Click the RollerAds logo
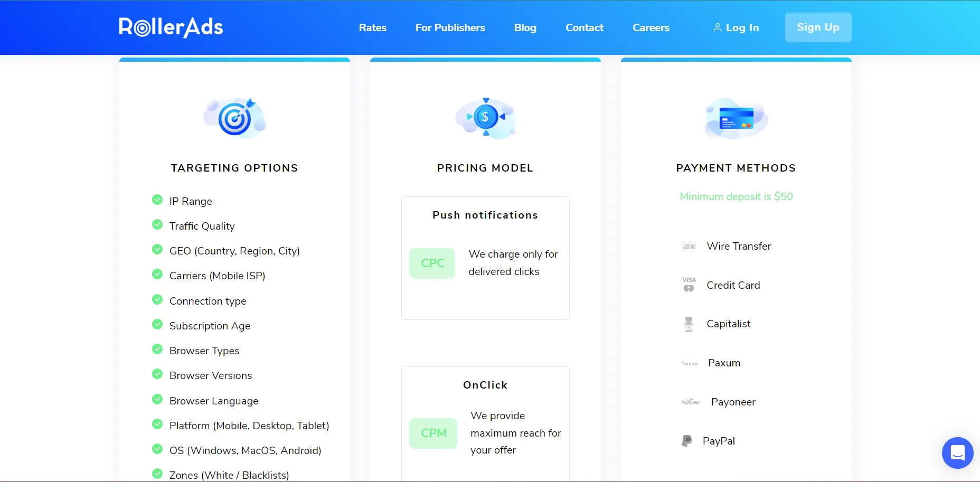This screenshot has height=482, width=980. (x=171, y=27)
